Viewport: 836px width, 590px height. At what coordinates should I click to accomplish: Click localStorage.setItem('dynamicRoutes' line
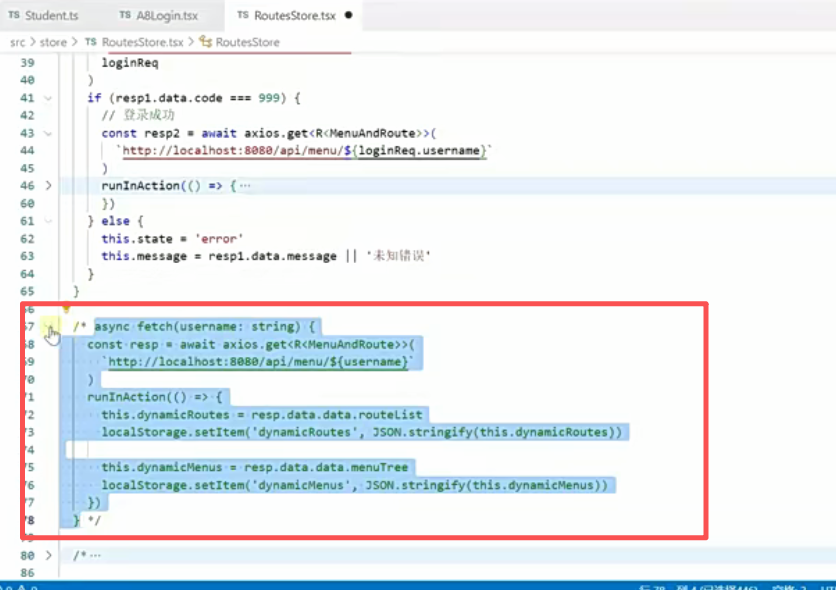[361, 432]
